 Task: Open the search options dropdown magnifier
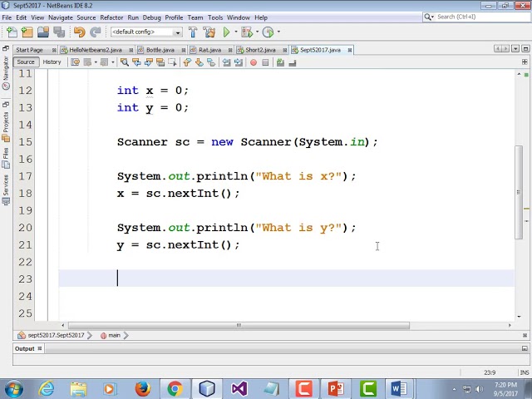coord(429,17)
